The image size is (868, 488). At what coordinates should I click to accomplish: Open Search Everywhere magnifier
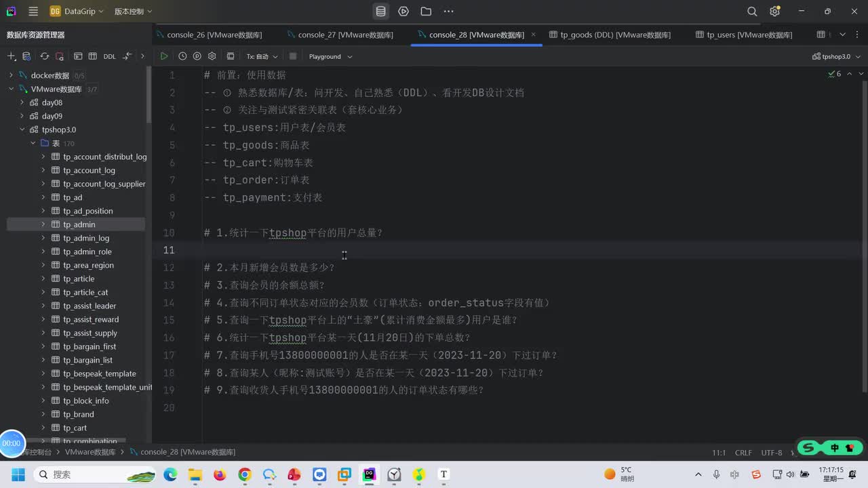(x=752, y=12)
